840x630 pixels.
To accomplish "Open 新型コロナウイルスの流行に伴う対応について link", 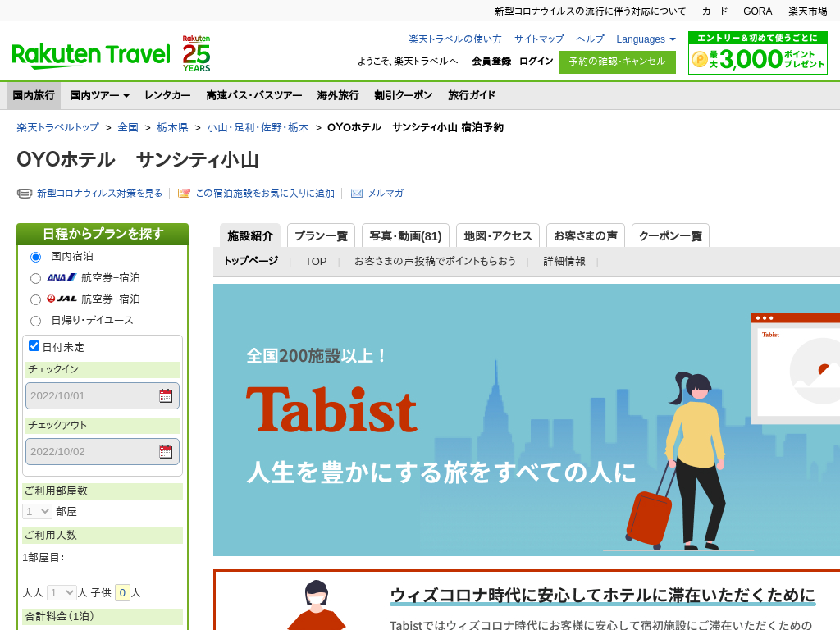I will [x=590, y=11].
